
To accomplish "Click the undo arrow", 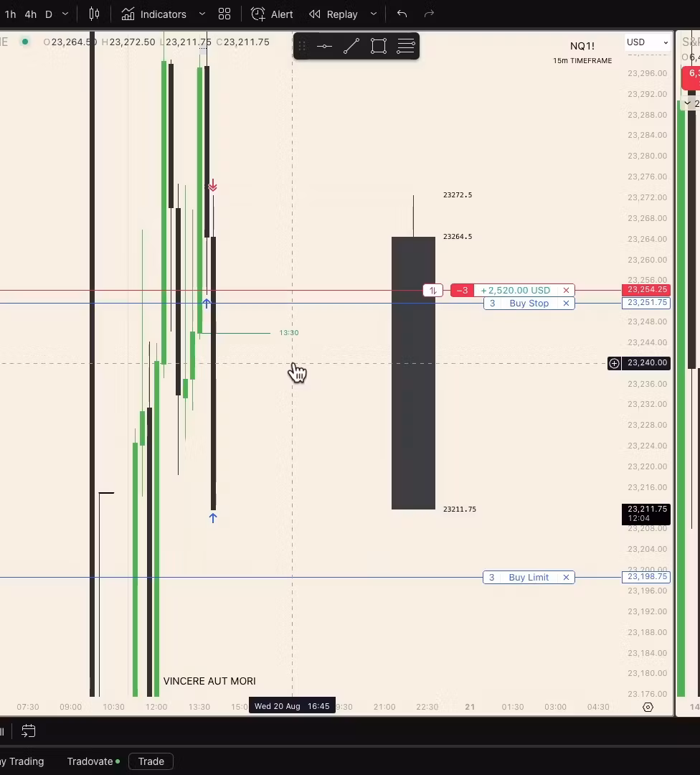I will tap(402, 14).
